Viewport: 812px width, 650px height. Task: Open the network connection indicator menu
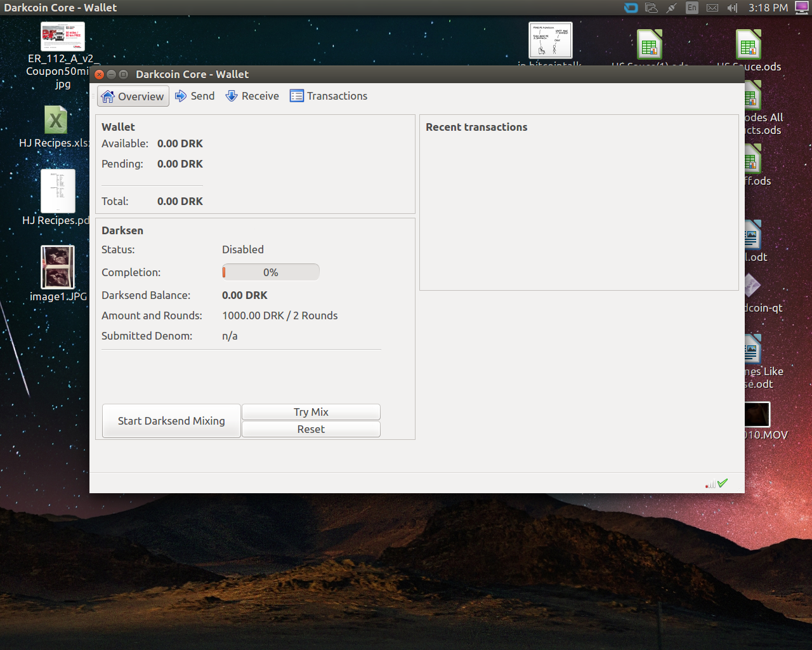[x=671, y=8]
